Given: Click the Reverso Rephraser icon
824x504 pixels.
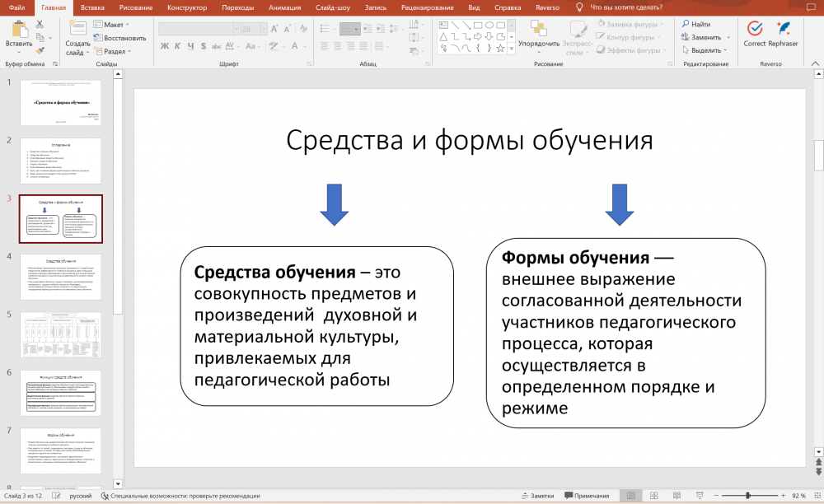Looking at the screenshot, I should 783,29.
